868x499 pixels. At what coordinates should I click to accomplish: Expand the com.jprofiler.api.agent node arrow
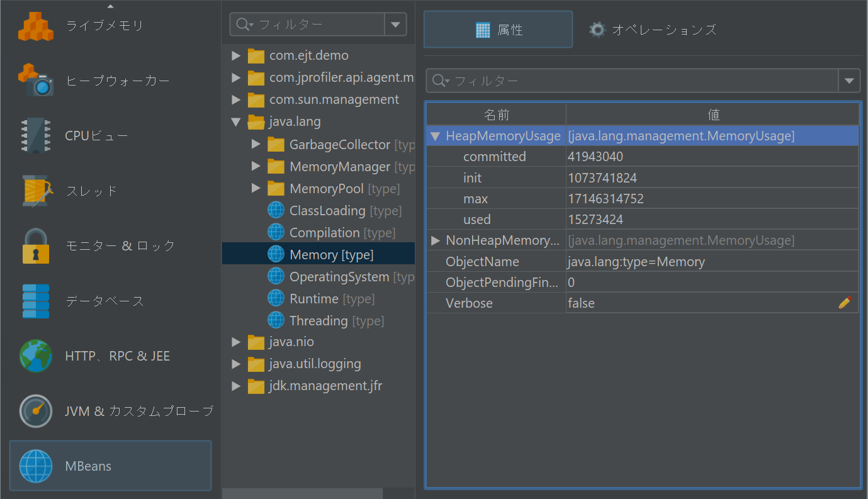pyautogui.click(x=236, y=77)
